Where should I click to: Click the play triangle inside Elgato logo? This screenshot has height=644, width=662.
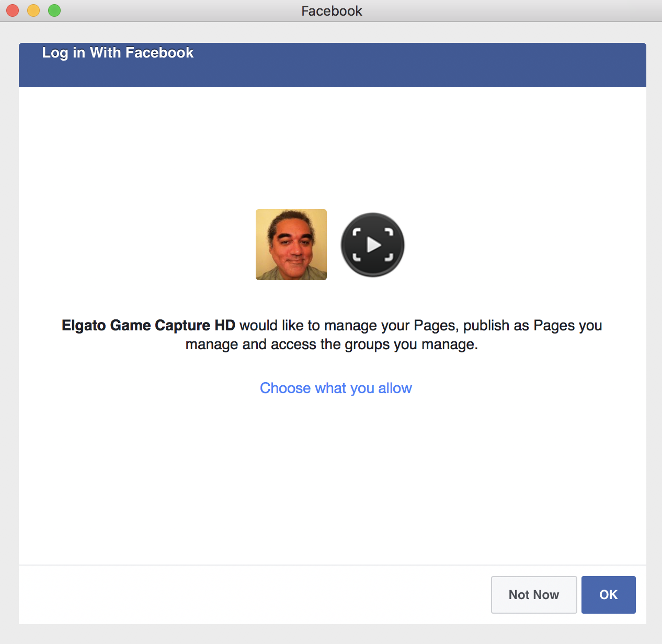coord(373,245)
